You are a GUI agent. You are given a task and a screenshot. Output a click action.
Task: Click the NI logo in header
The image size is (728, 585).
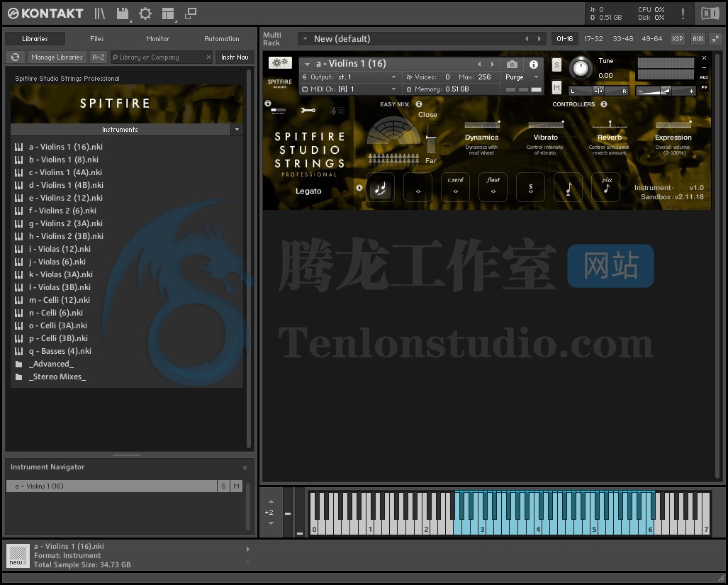tap(710, 13)
